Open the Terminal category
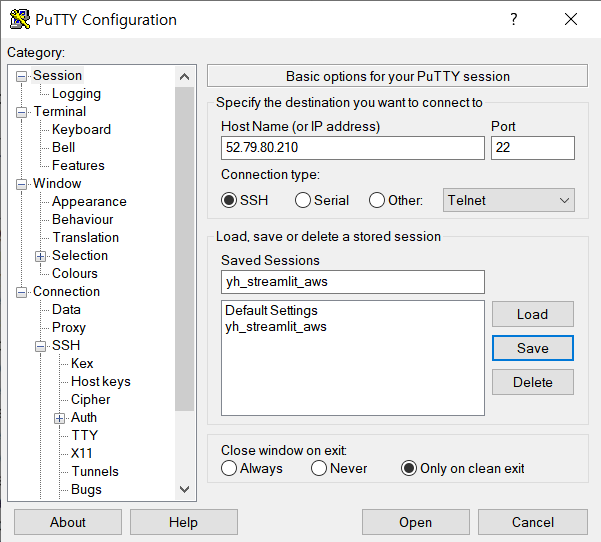Viewport: 601px width, 542px height. point(60,112)
